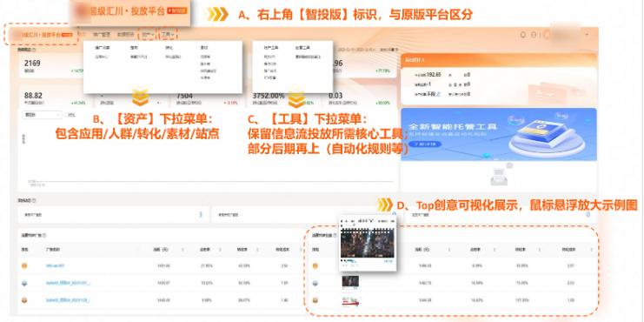This screenshot has height=322, width=644.
Task: Open the first-ranked ad name link in TOP广告
Action: point(55,265)
